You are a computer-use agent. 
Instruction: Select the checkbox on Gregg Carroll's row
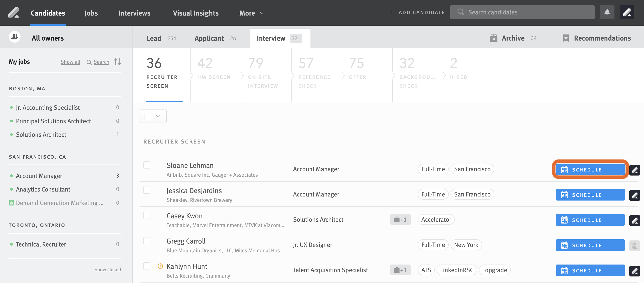pyautogui.click(x=147, y=241)
